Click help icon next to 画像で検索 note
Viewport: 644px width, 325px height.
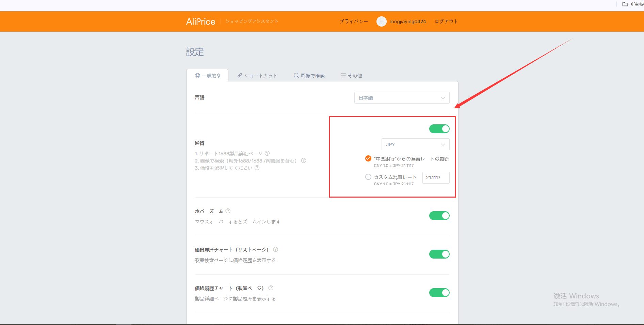click(x=304, y=160)
